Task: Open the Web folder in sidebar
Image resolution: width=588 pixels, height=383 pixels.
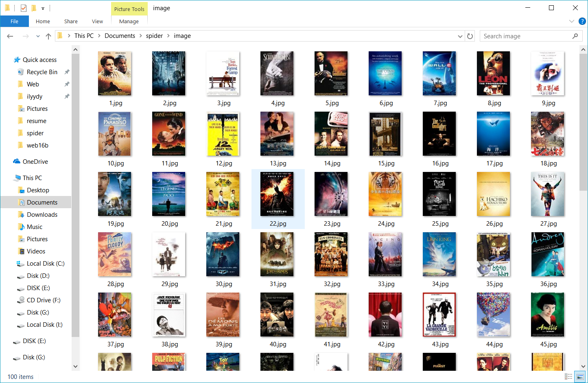Action: coord(33,84)
